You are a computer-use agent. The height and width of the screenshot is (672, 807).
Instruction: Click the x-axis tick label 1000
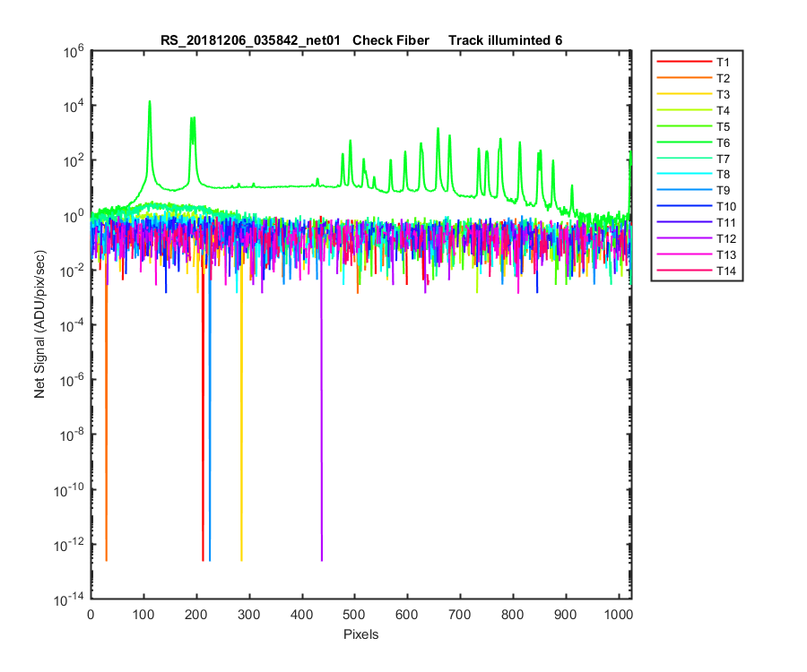pos(618,615)
